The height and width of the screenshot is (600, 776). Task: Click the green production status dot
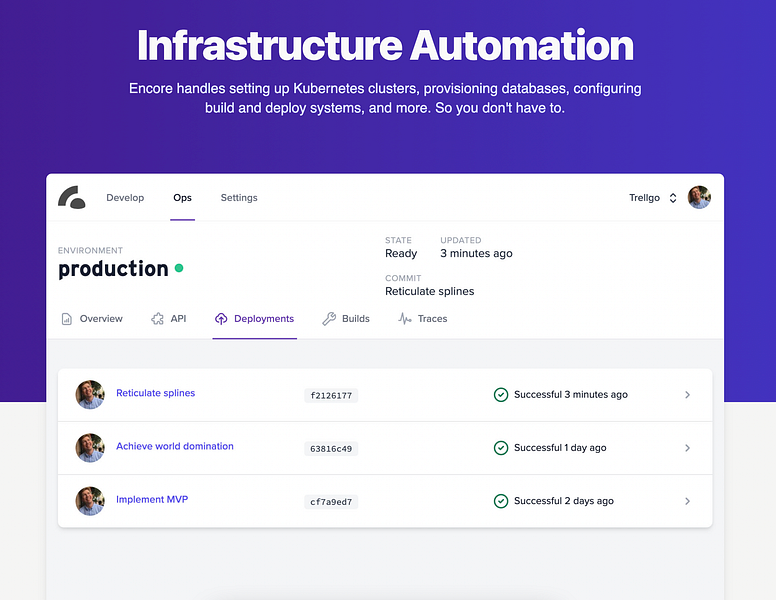pyautogui.click(x=179, y=268)
